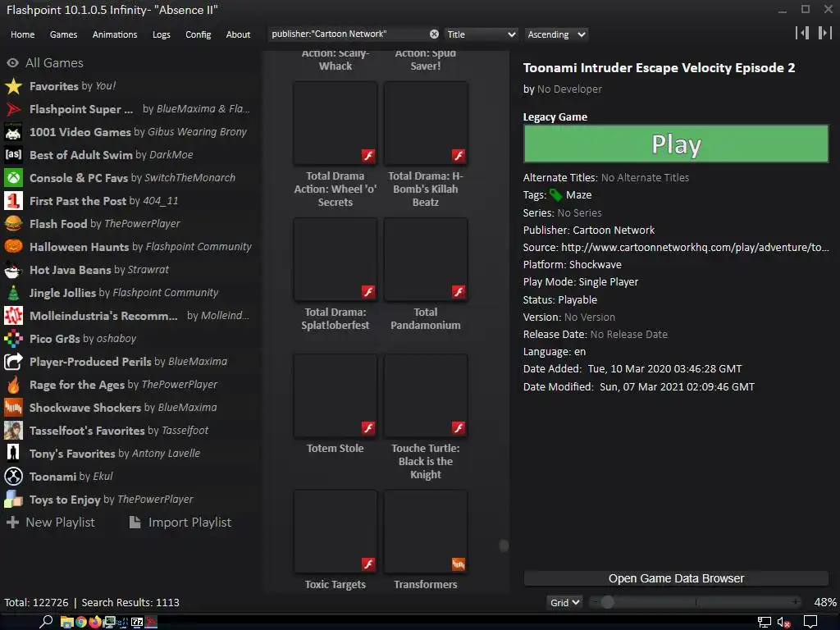Open 7-Zip from the taskbar
This screenshot has height=630, width=840.
pos(137,622)
